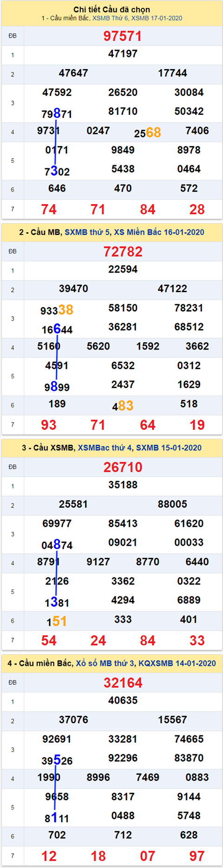Click sixth prize number 333
Image resolution: width=223 pixels, height=868 pixels.
pyautogui.click(x=123, y=619)
